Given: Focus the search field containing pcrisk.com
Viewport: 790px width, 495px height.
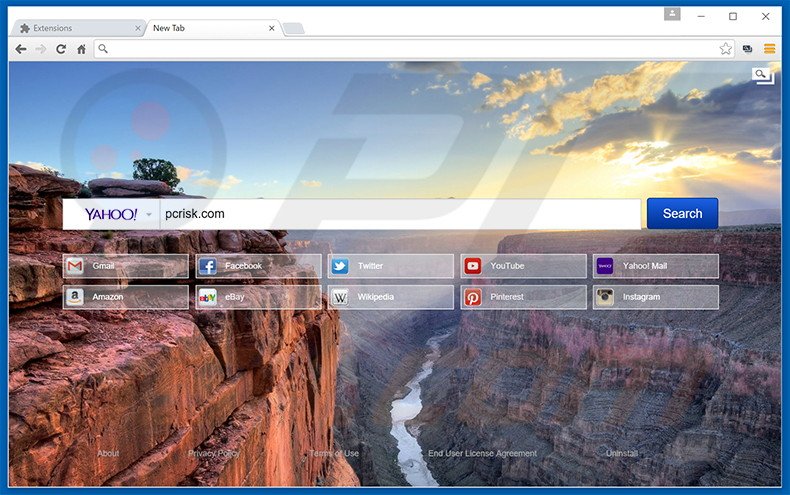Looking at the screenshot, I should click(400, 214).
